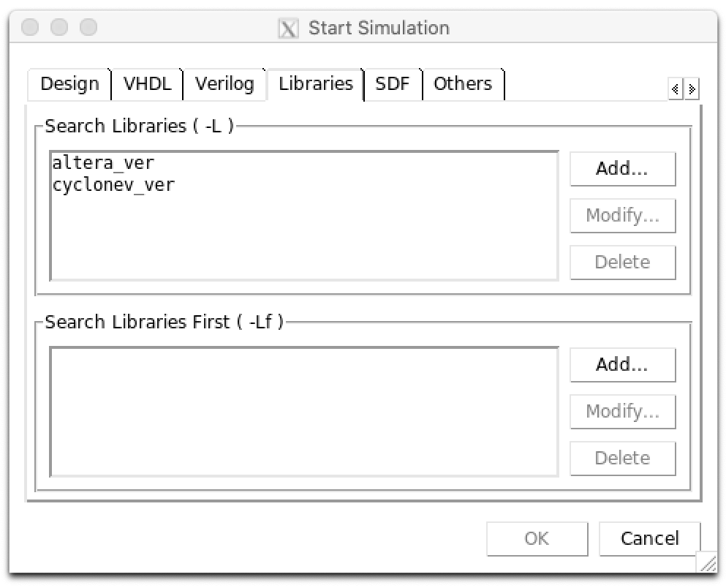Go to the Verilog tab

224,84
